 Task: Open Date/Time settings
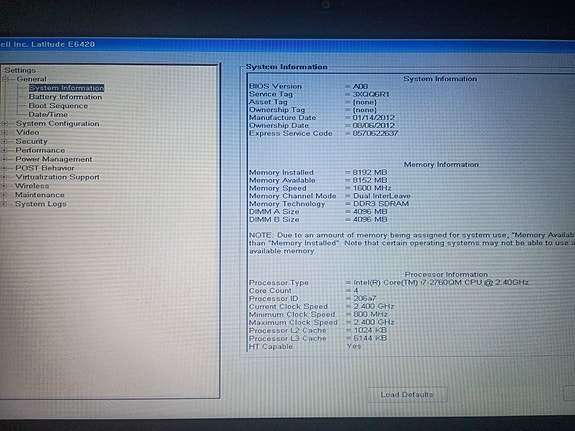[48, 114]
